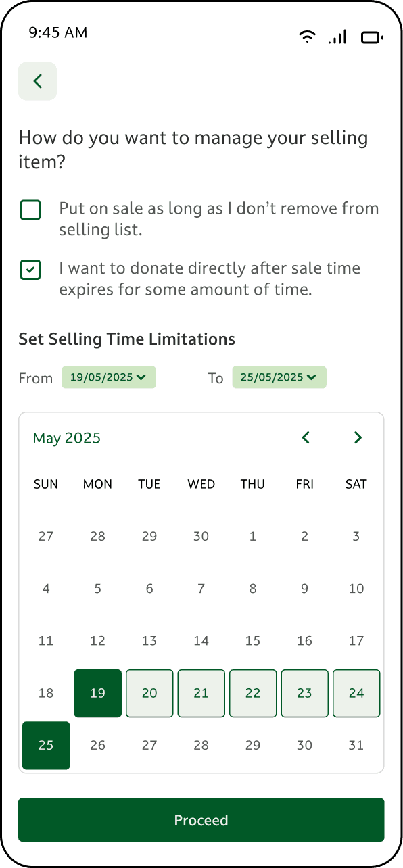This screenshot has width=403, height=868.
Task: Show previous month in calendar
Action: (306, 437)
